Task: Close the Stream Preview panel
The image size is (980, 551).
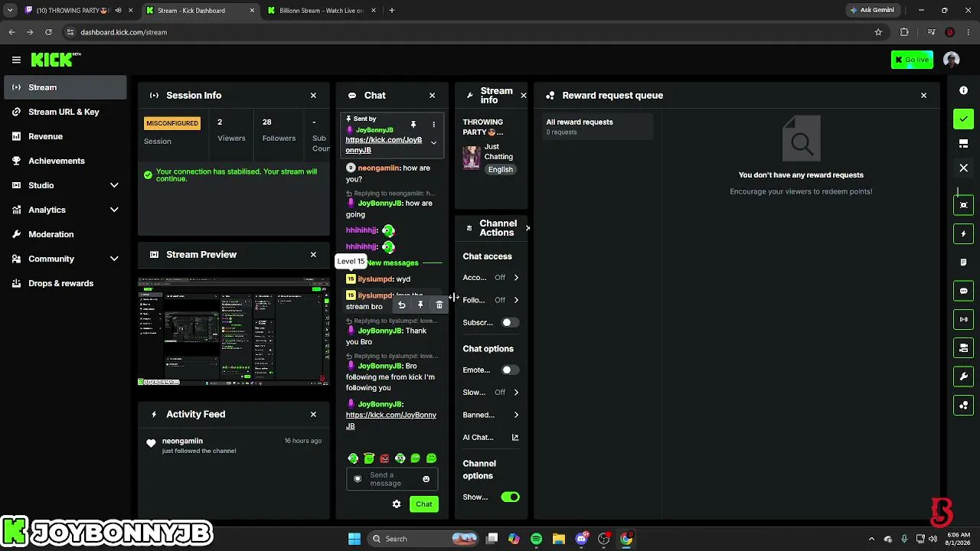Action: [313, 255]
